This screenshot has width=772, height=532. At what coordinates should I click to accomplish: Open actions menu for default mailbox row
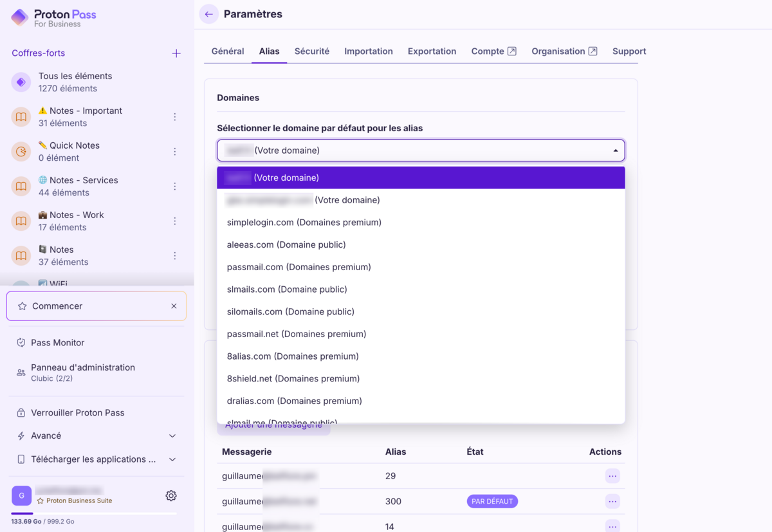pyautogui.click(x=612, y=501)
